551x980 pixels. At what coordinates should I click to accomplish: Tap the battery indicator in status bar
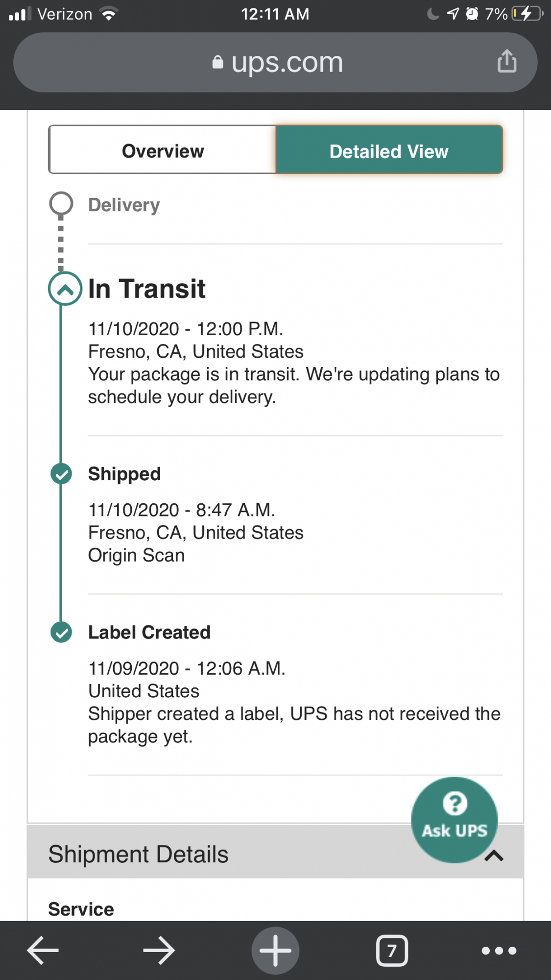tap(527, 14)
